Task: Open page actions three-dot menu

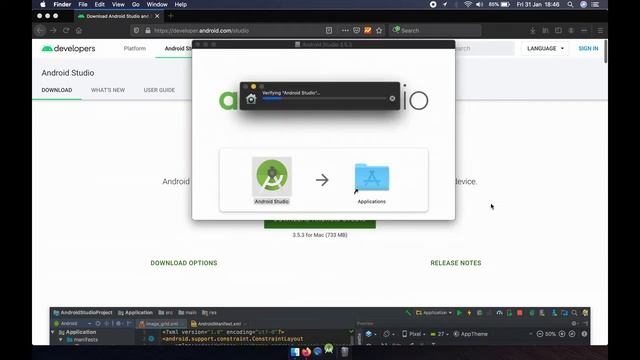Action: point(345,30)
